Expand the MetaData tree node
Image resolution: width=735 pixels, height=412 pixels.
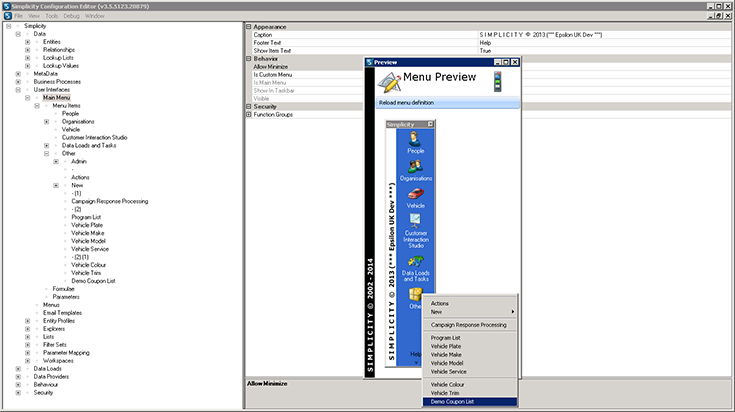pos(18,74)
